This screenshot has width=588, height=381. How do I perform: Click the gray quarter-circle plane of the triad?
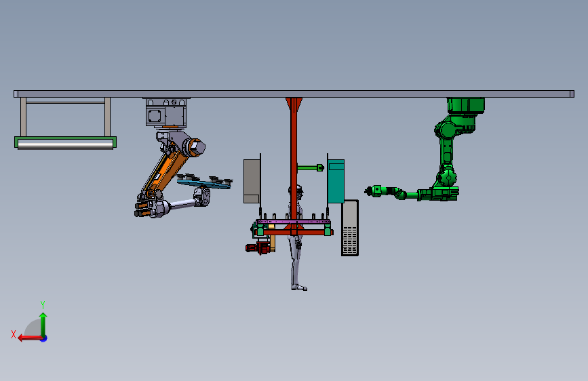[33, 327]
